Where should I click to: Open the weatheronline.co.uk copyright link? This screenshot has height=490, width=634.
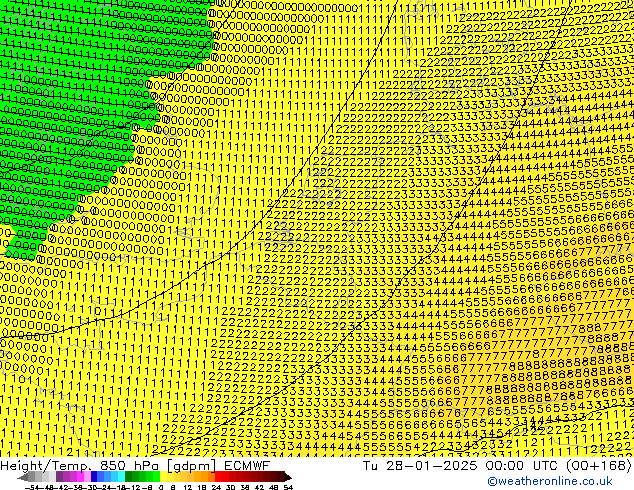click(x=550, y=481)
